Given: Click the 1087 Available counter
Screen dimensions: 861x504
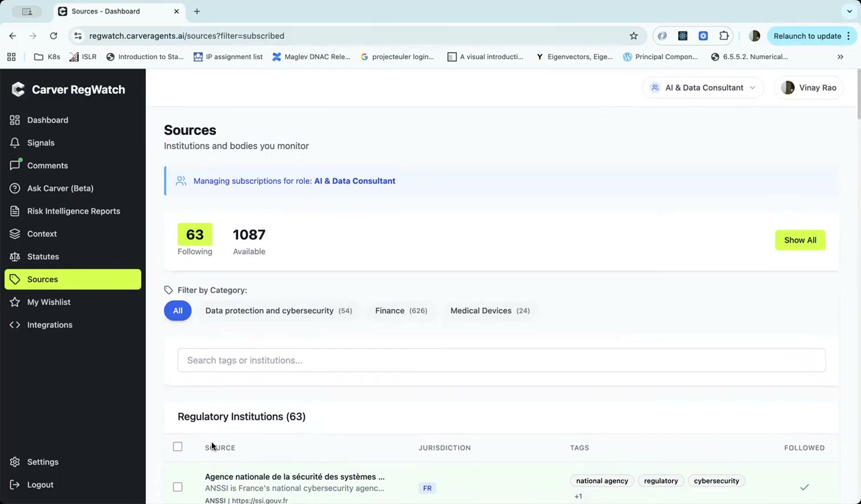Looking at the screenshot, I should pos(249,241).
